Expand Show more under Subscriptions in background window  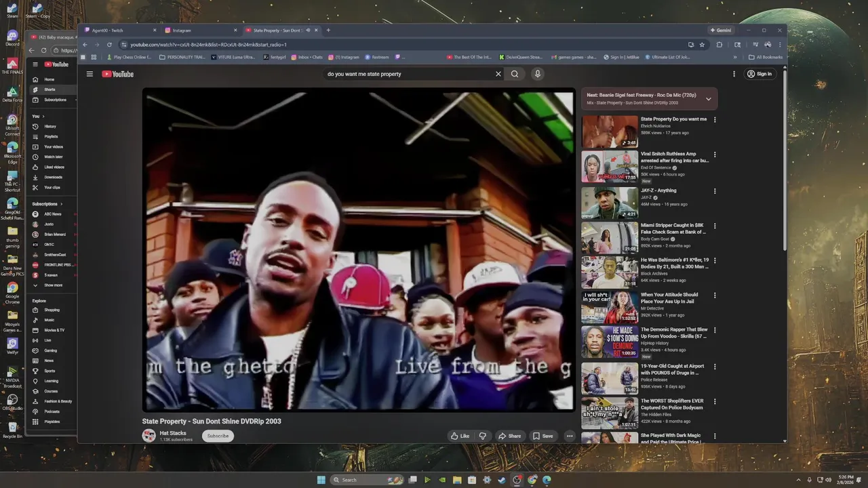point(53,285)
